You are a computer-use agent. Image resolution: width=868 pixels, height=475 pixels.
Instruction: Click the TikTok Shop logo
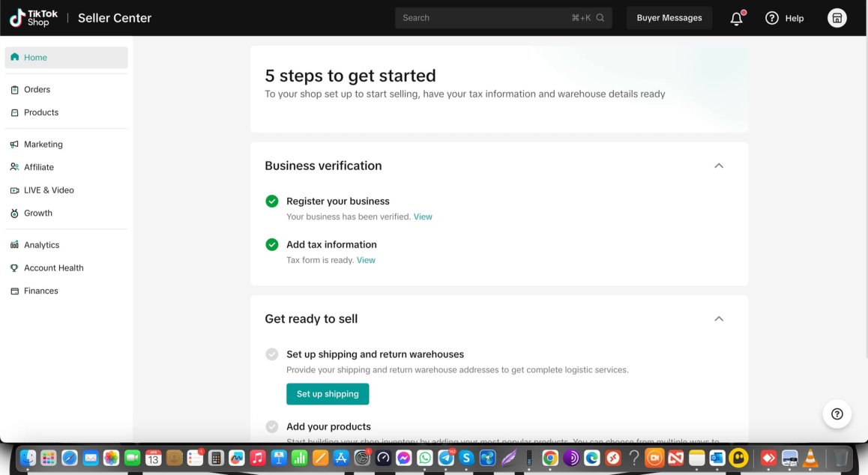pos(34,18)
